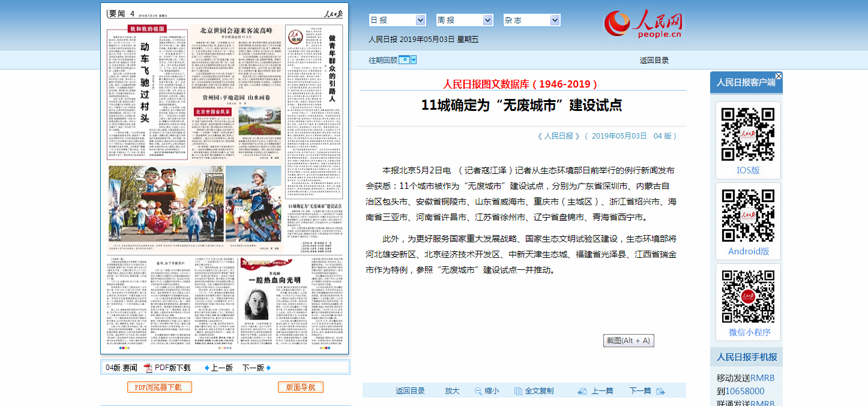Click the blue left arrow before 上一版
Viewport: 868px width, 406px height.
click(x=207, y=368)
